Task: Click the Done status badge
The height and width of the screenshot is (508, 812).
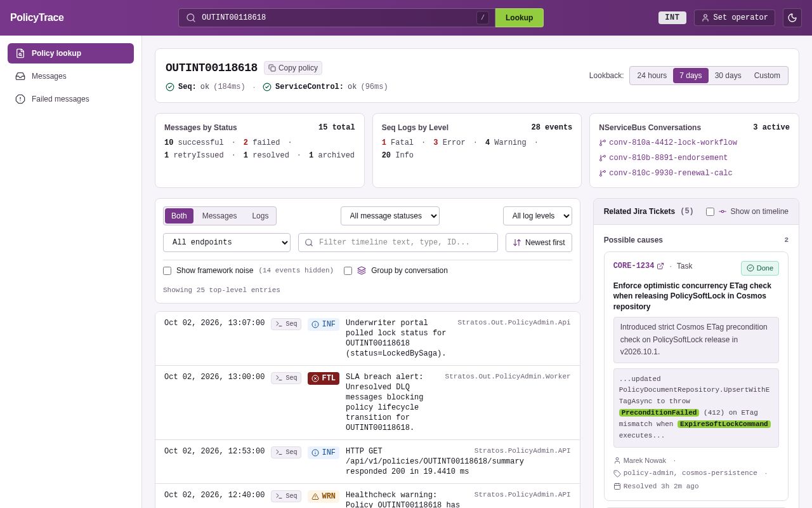Action: click(x=760, y=268)
